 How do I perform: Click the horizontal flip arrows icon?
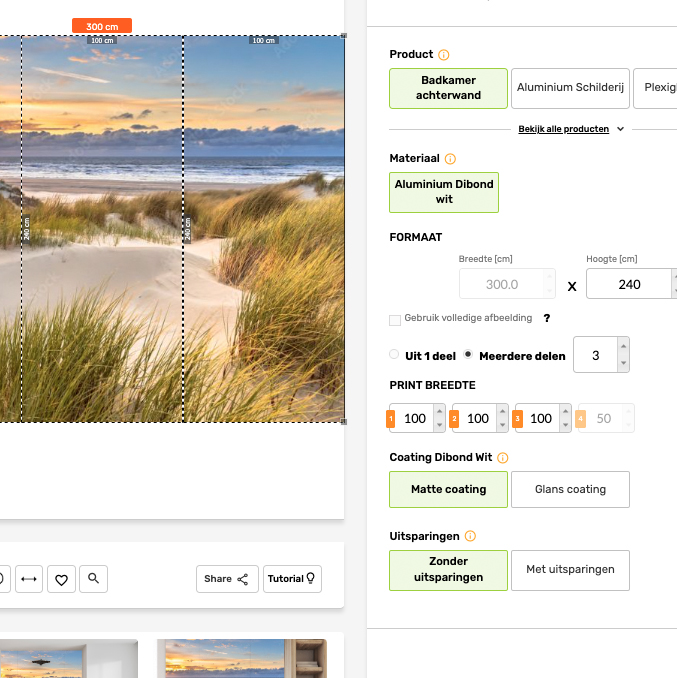tap(29, 579)
